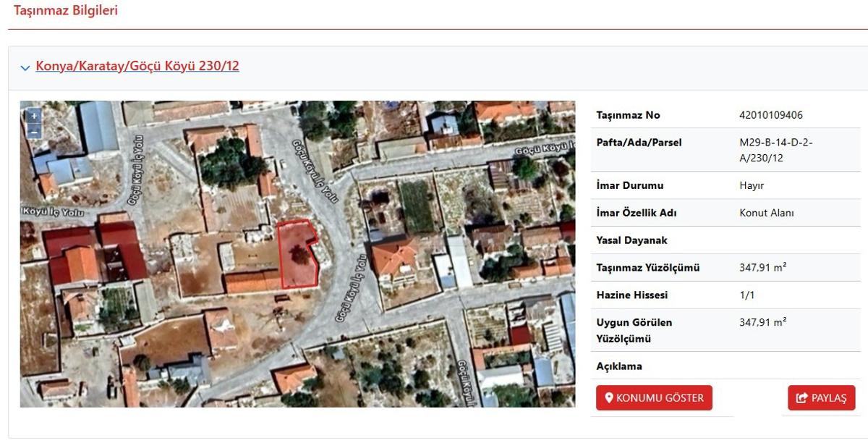868x443 pixels.
Task: Click the share arrow icon in Paylaş
Action: pos(801,398)
